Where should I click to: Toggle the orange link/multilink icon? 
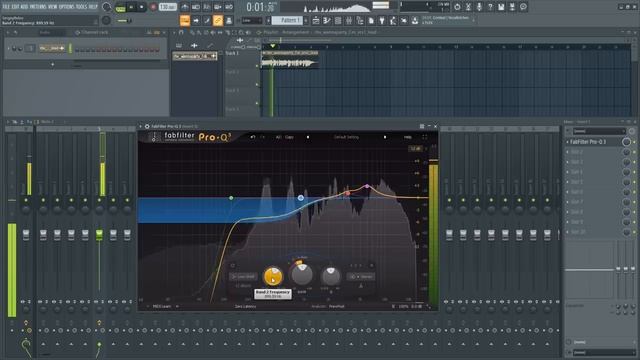218,20
